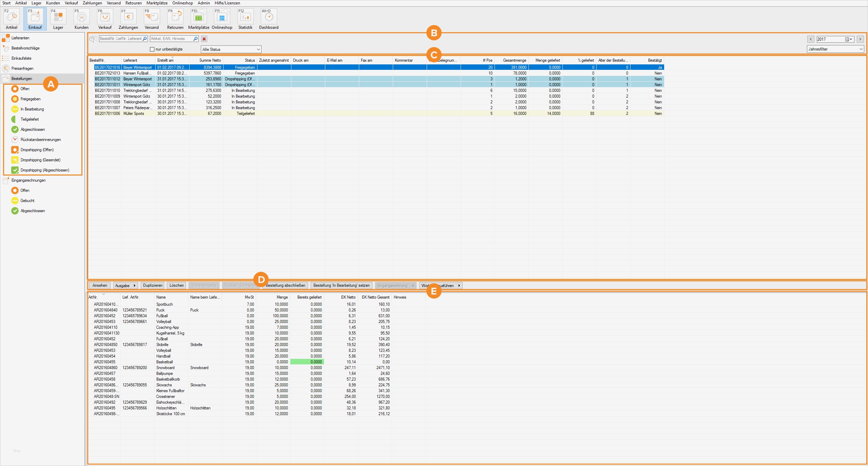The image size is (868, 466).
Task: Open the Alle Status dropdown
Action: tap(231, 49)
